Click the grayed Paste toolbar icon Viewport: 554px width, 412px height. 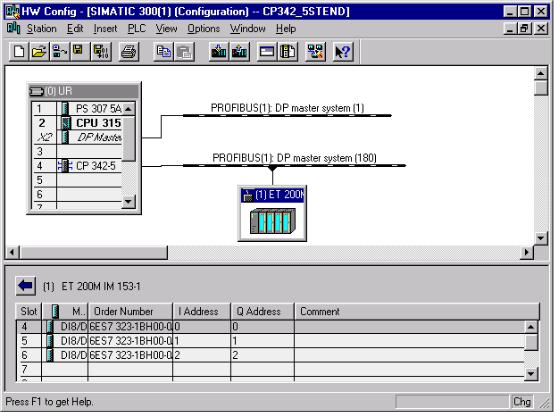pos(184,52)
